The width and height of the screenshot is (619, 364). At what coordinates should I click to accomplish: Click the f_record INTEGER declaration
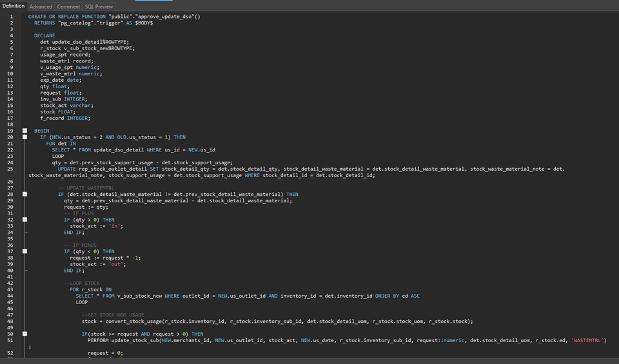65,118
